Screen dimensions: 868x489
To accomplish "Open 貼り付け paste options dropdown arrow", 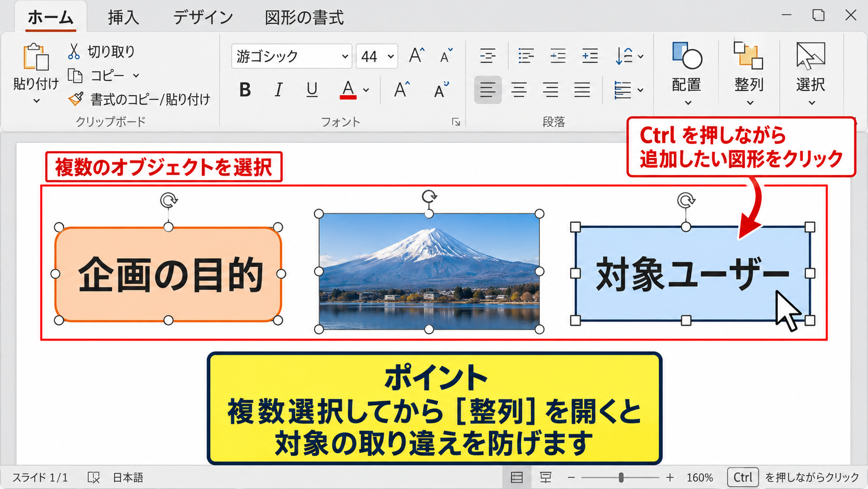I will [36, 101].
